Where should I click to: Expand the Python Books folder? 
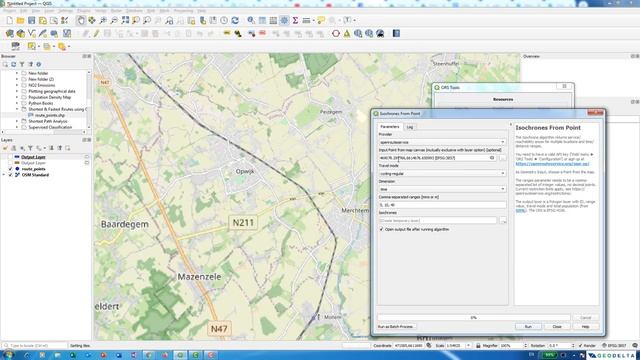coord(17,103)
